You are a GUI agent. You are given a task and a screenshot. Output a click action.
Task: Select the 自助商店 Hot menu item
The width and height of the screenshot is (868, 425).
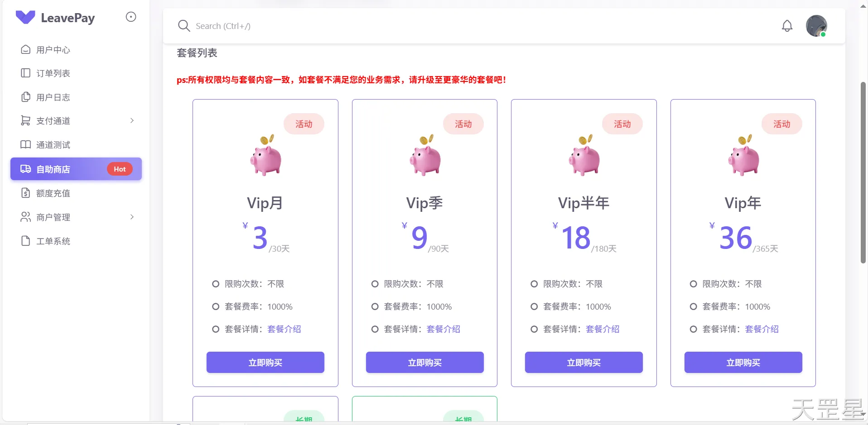[76, 169]
